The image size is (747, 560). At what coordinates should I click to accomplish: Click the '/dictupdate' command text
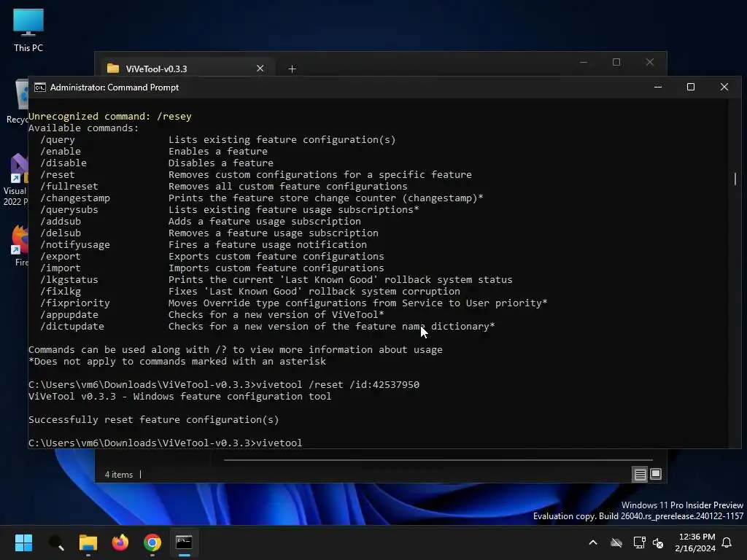click(72, 327)
